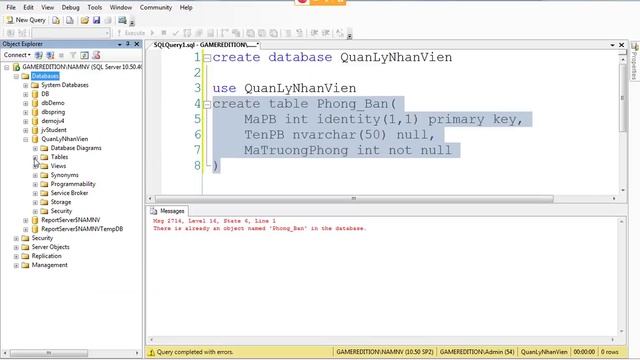Select the dbspring database icon
This screenshot has height=360, width=640.
(35, 112)
